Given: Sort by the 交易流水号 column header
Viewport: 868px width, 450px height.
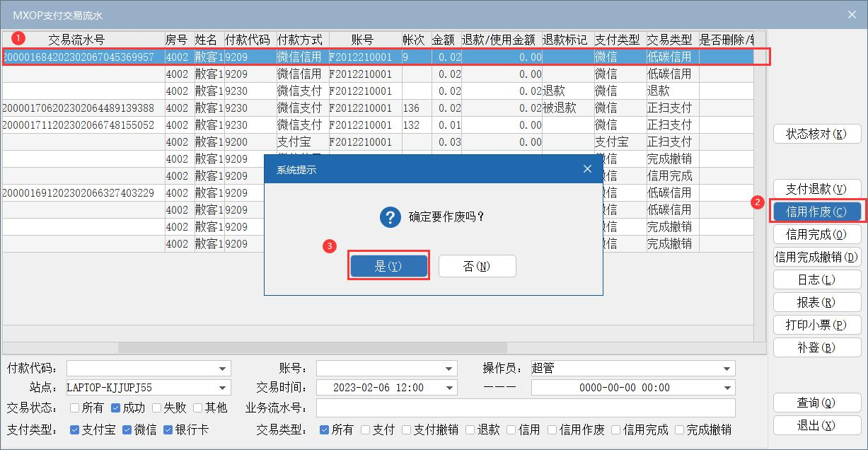Looking at the screenshot, I should click(x=83, y=40).
